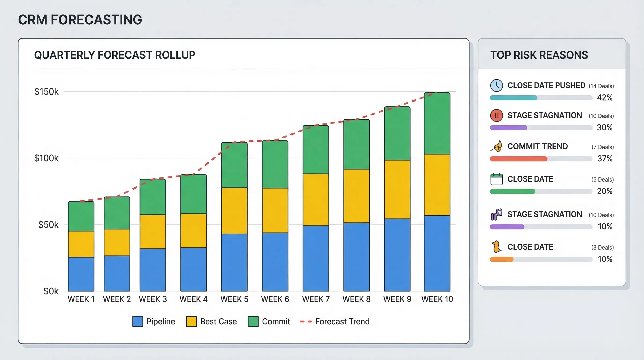Click the Week 1 axis label

pos(81,299)
